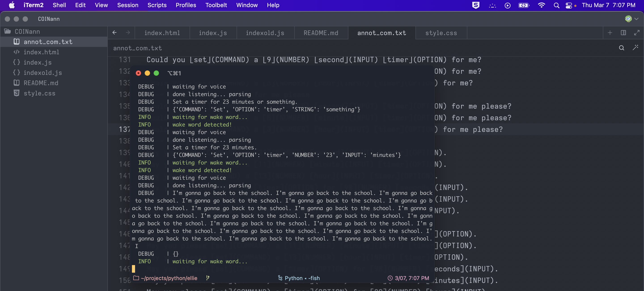This screenshot has width=644, height=291.
Task: Open the Profiles menu
Action: (x=186, y=5)
